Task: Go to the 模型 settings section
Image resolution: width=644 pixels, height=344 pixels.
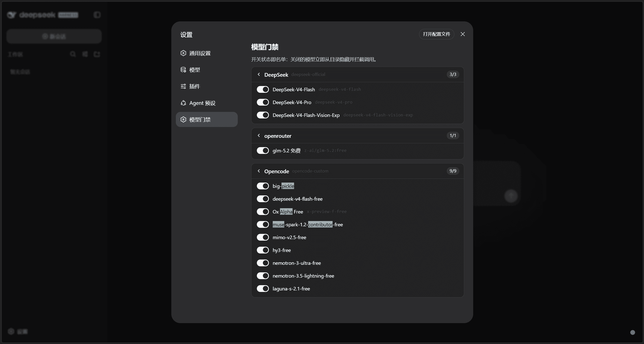Action: point(207,70)
